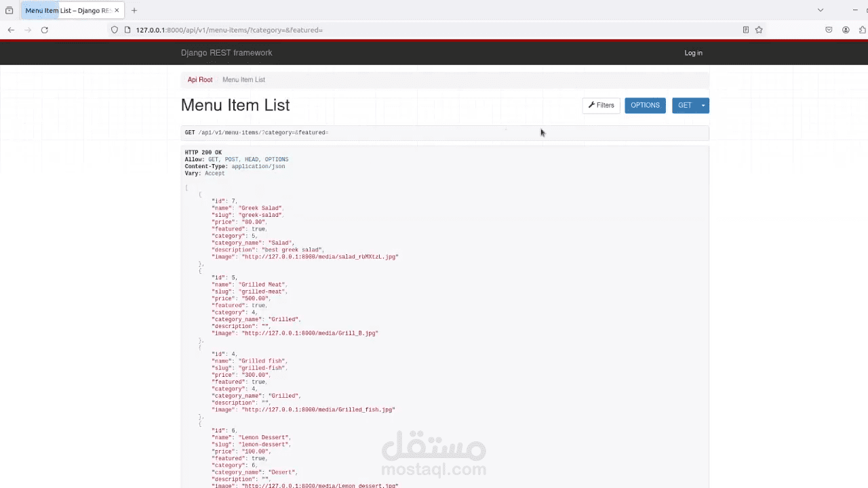Open a new browser tab
Viewport: 868px width, 488px height.
pos(134,10)
